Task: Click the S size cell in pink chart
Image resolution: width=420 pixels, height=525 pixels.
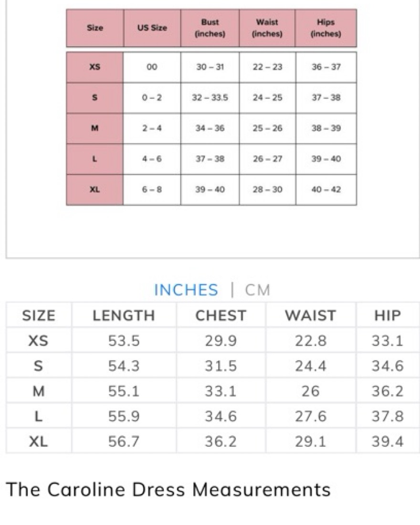Action: (x=95, y=98)
